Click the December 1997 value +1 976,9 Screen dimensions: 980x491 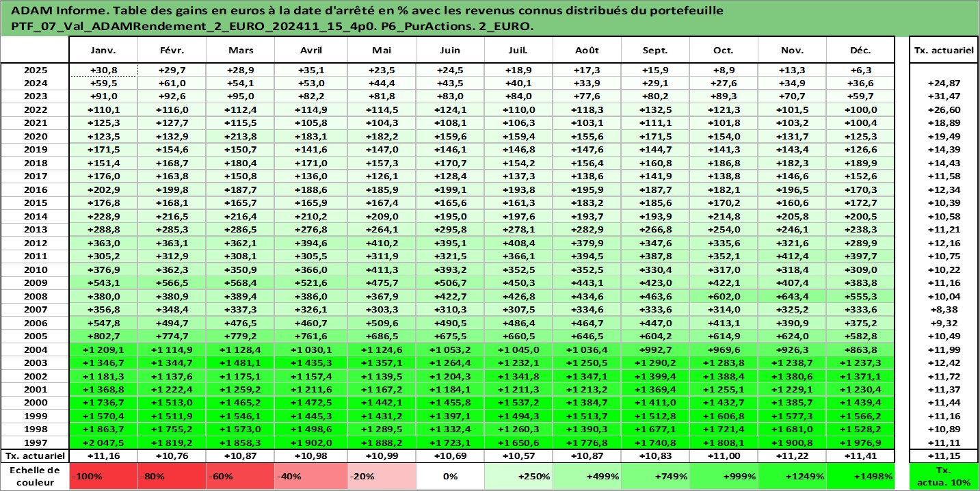coord(860,442)
